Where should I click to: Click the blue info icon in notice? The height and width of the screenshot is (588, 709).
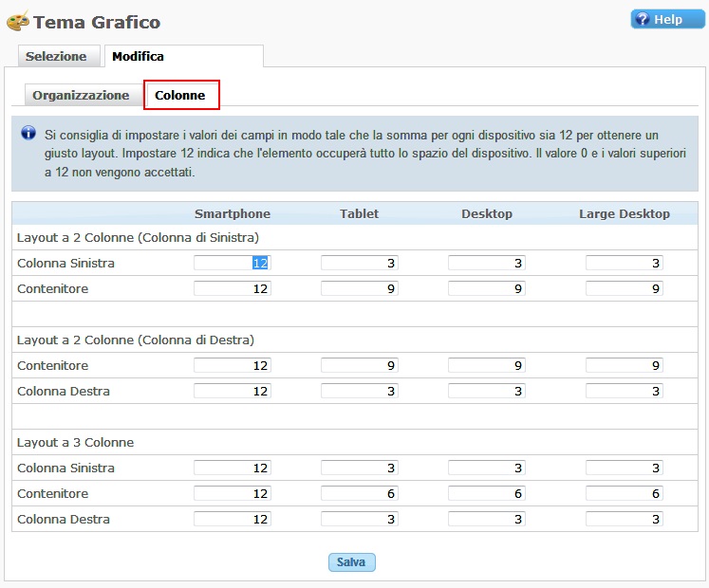pos(28,134)
